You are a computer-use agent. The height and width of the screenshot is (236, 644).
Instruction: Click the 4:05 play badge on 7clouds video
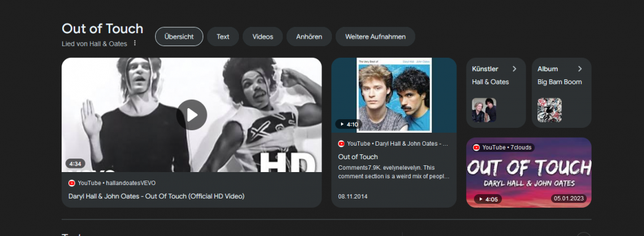point(488,200)
